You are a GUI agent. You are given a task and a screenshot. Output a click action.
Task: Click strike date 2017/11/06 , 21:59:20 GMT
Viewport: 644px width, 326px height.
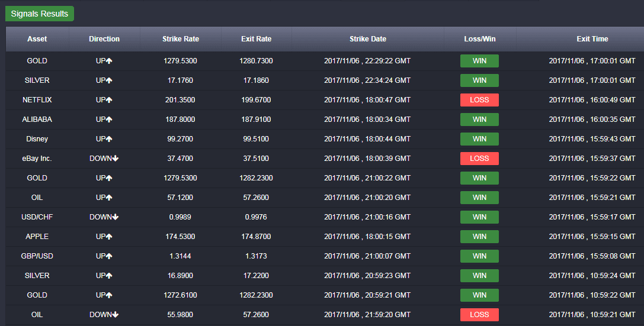367,315
